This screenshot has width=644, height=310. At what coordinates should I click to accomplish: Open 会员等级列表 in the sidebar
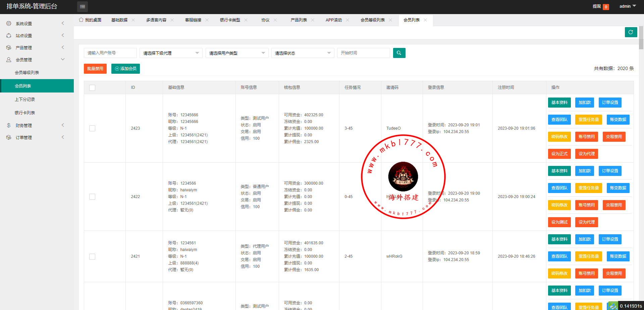37,72
